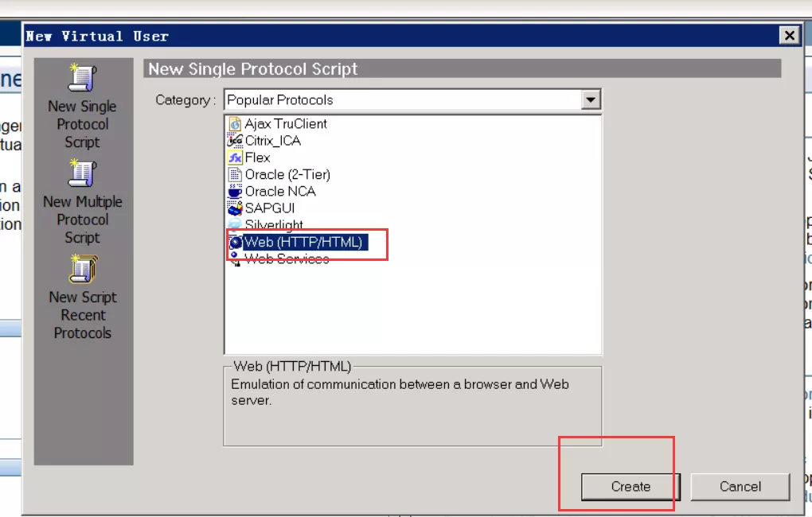Click the Web (HTTP/HTML) globe icon

pos(236,241)
